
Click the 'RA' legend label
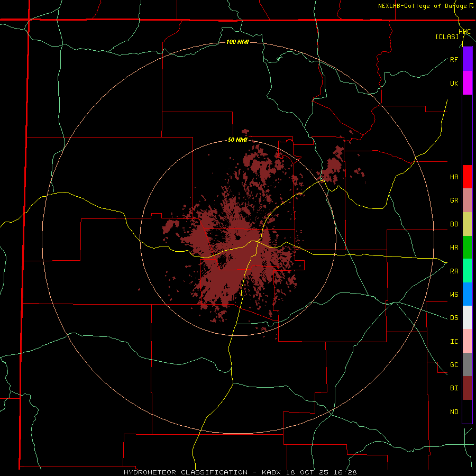pos(454,271)
